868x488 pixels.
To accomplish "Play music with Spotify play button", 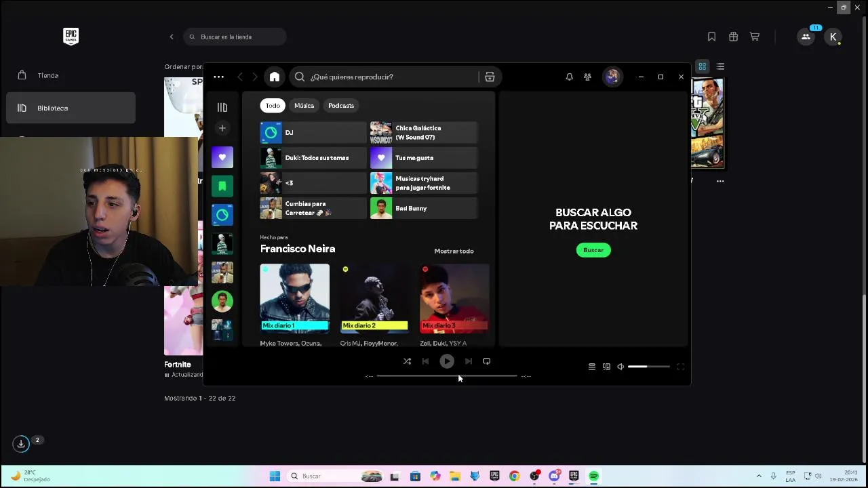I will pos(447,361).
